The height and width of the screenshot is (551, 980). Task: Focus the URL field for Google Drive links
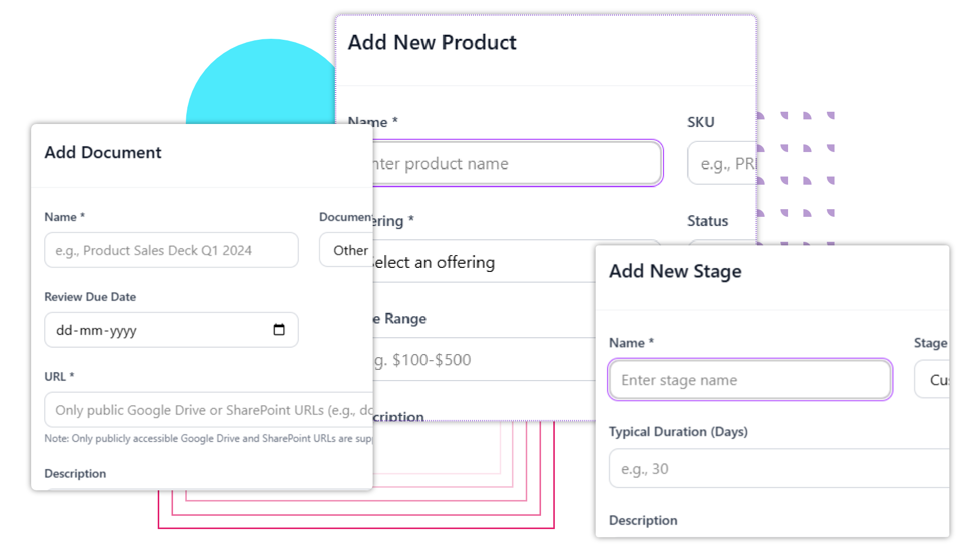click(x=208, y=410)
